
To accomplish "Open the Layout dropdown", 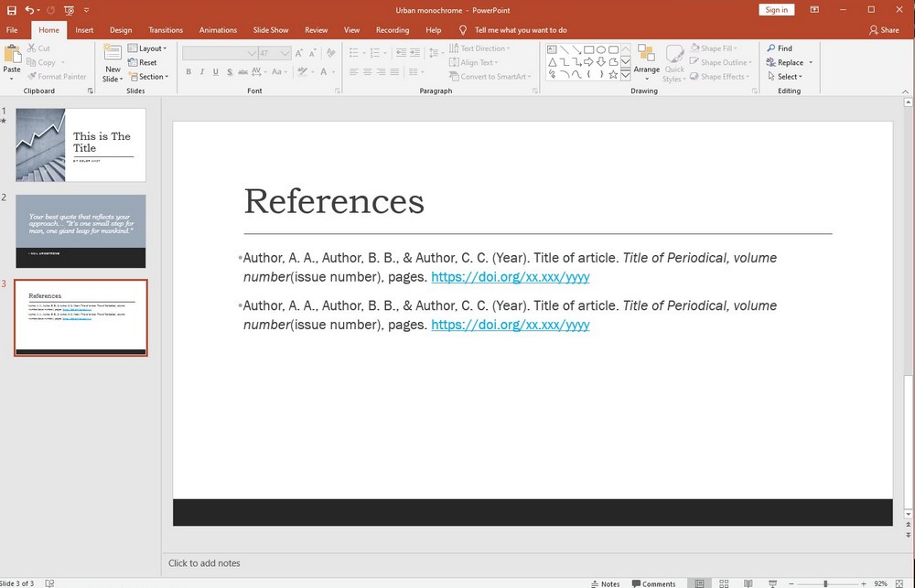I will click(149, 48).
